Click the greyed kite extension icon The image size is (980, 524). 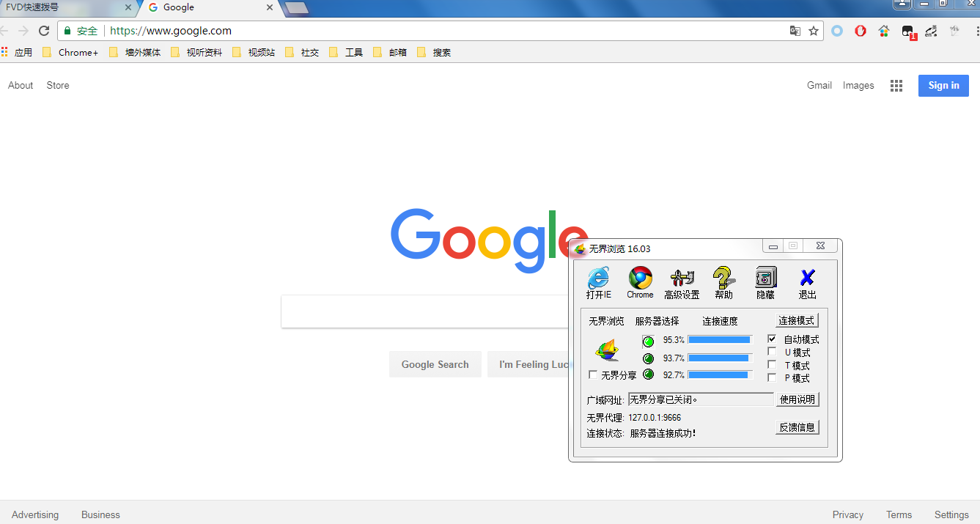(954, 31)
